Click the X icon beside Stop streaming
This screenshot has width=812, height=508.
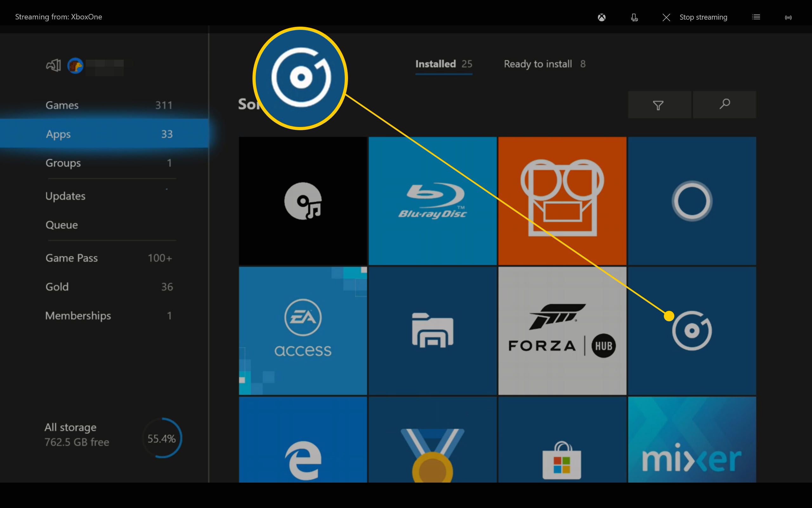pos(666,17)
